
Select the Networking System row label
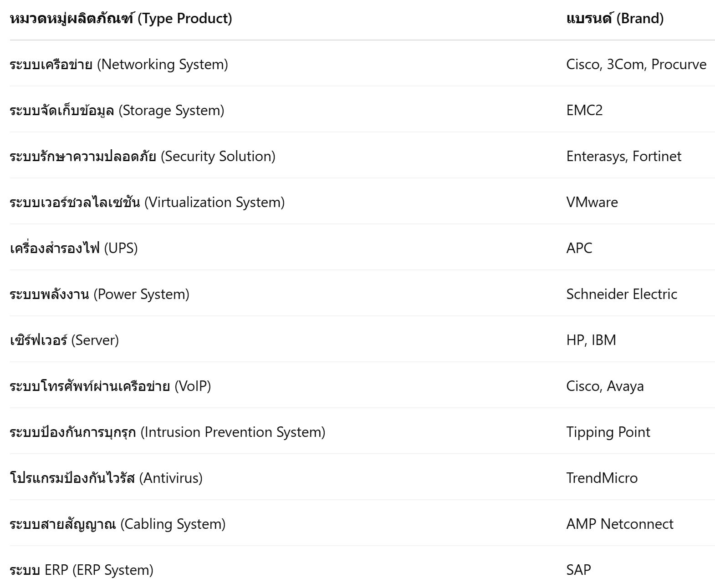coord(118,64)
